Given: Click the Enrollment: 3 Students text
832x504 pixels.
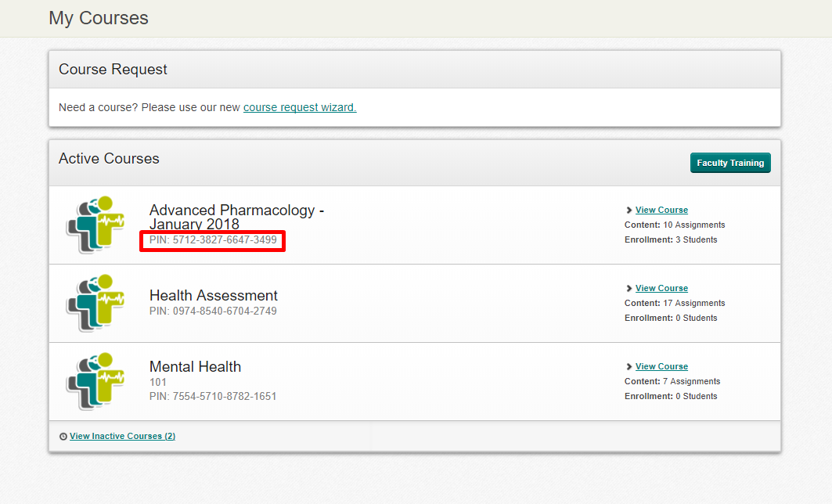Looking at the screenshot, I should click(671, 239).
